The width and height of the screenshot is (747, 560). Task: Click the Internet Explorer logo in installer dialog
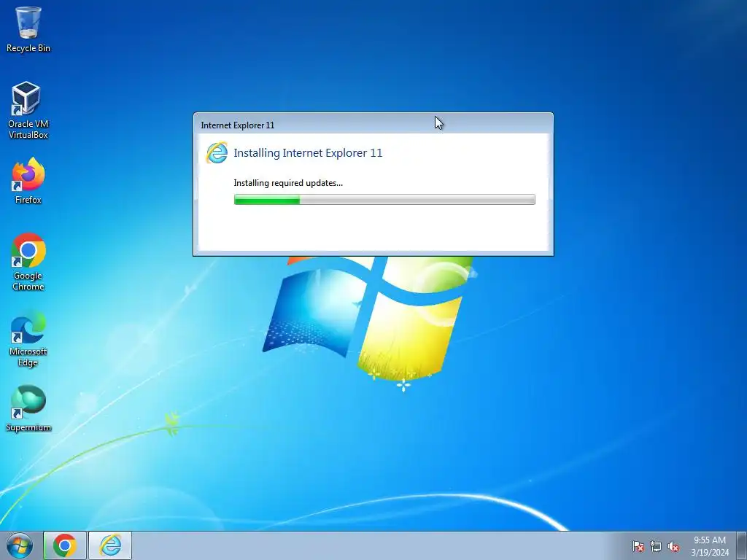pyautogui.click(x=217, y=153)
